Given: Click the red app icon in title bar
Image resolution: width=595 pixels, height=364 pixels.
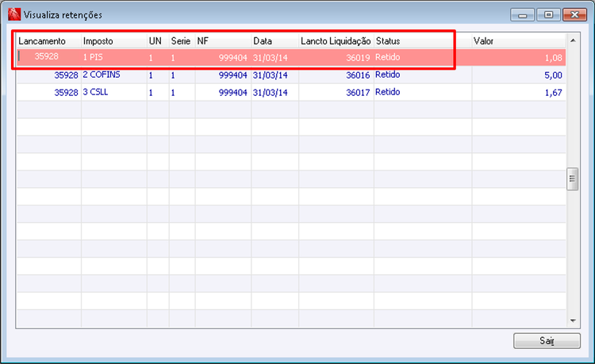Looking at the screenshot, I should tap(14, 14).
